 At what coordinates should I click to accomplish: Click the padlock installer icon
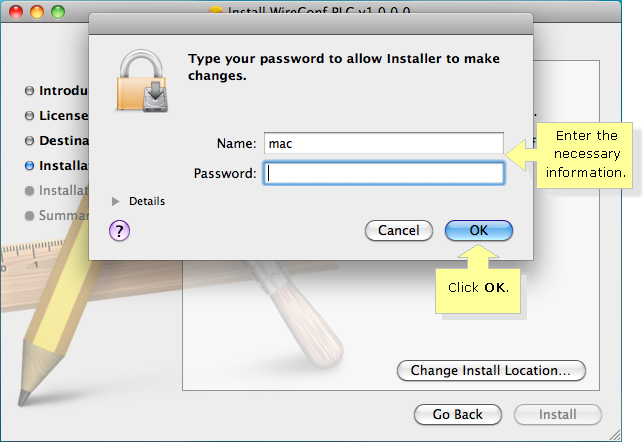[x=142, y=81]
